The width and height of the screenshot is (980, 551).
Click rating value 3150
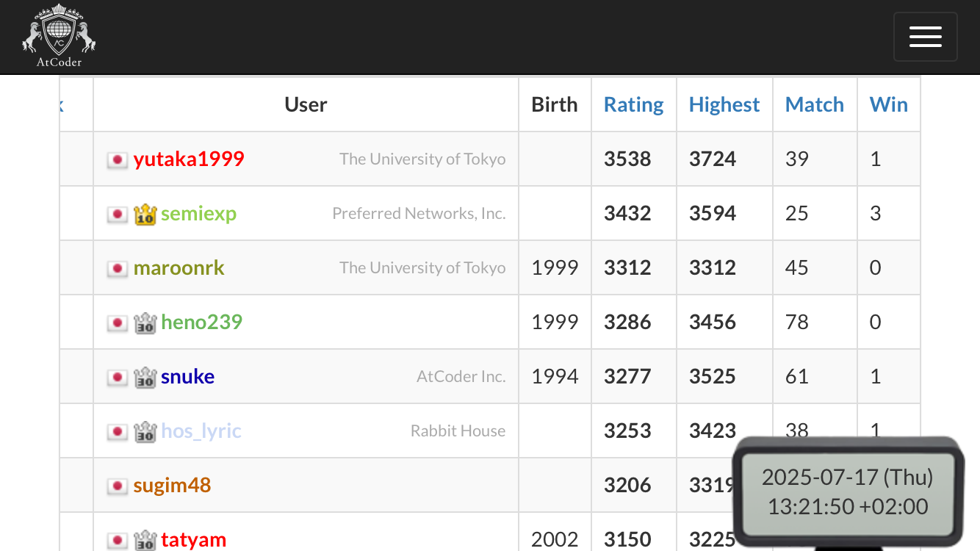point(627,539)
